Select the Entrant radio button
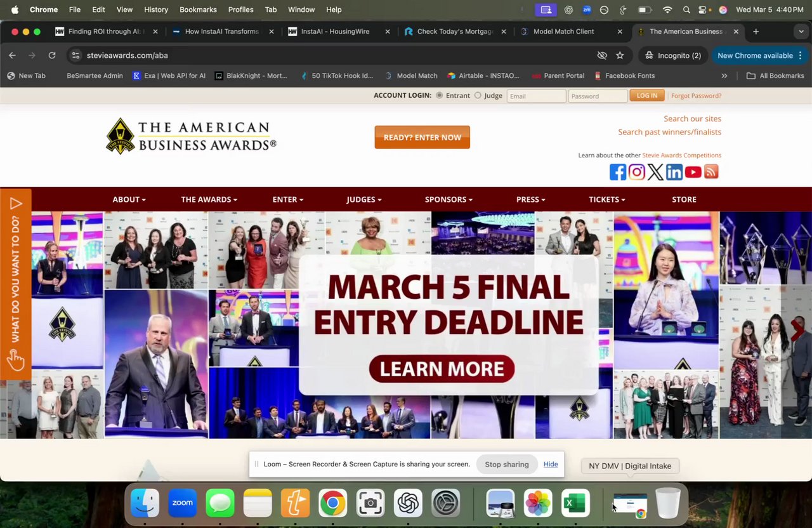 pyautogui.click(x=439, y=95)
